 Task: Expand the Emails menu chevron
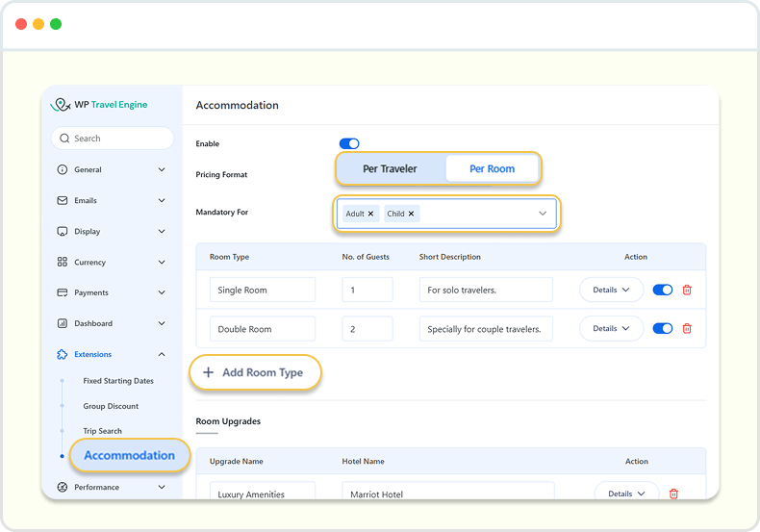(x=162, y=201)
